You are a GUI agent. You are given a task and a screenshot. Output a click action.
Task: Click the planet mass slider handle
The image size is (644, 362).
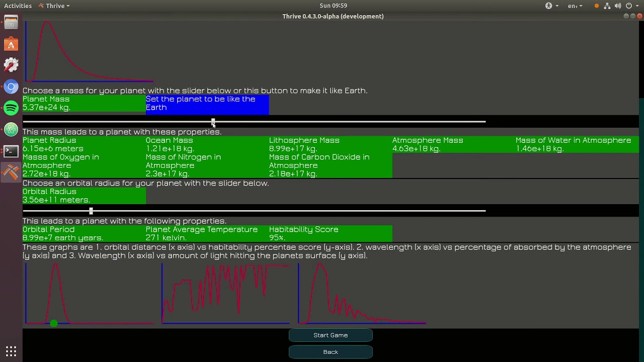213,122
